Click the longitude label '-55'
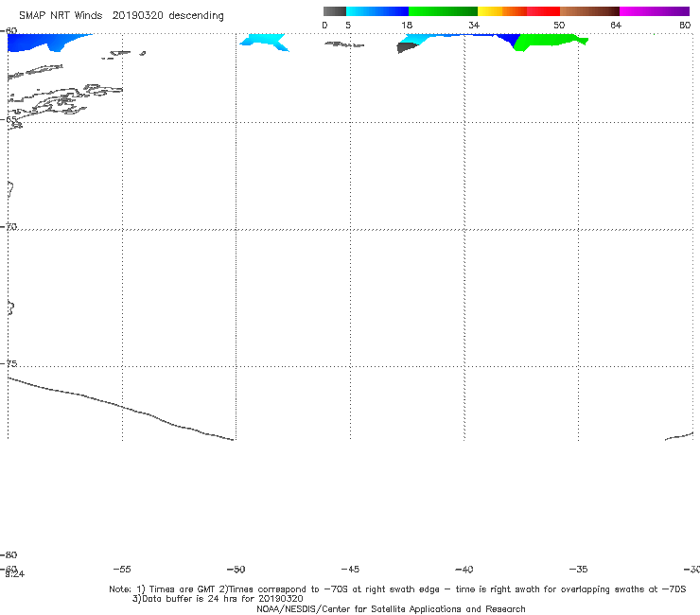Viewport: 700px width, 615px height. 122,570
